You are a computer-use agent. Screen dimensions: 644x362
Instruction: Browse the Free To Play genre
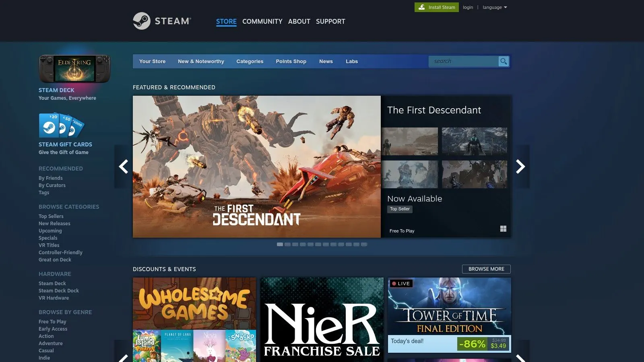[52, 322]
